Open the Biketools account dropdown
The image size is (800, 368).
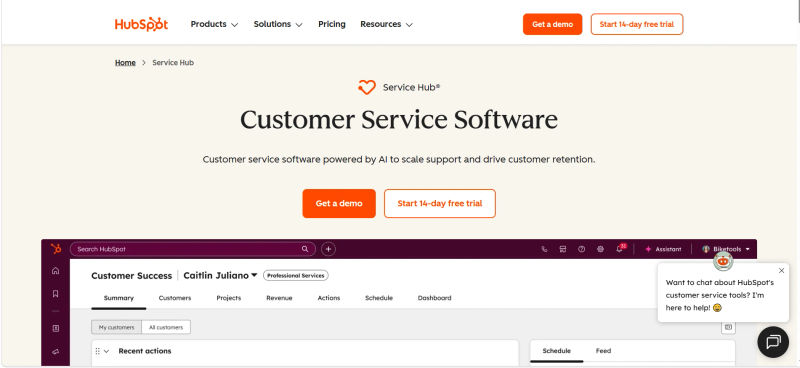coord(726,249)
